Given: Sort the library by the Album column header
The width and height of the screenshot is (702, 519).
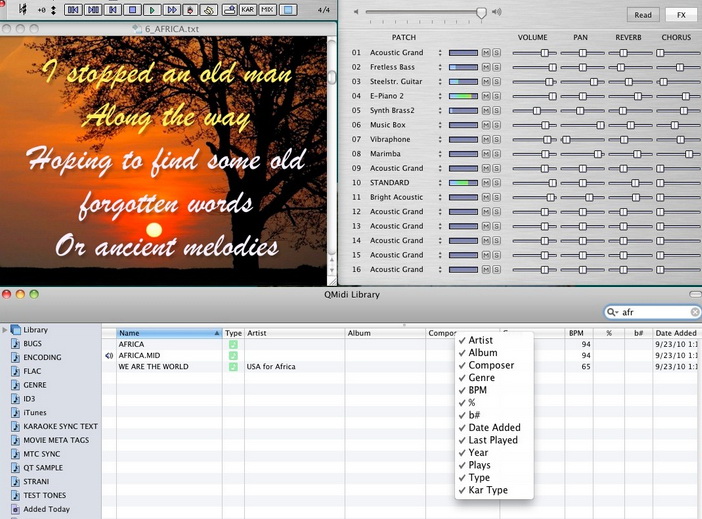Looking at the screenshot, I should click(x=385, y=333).
